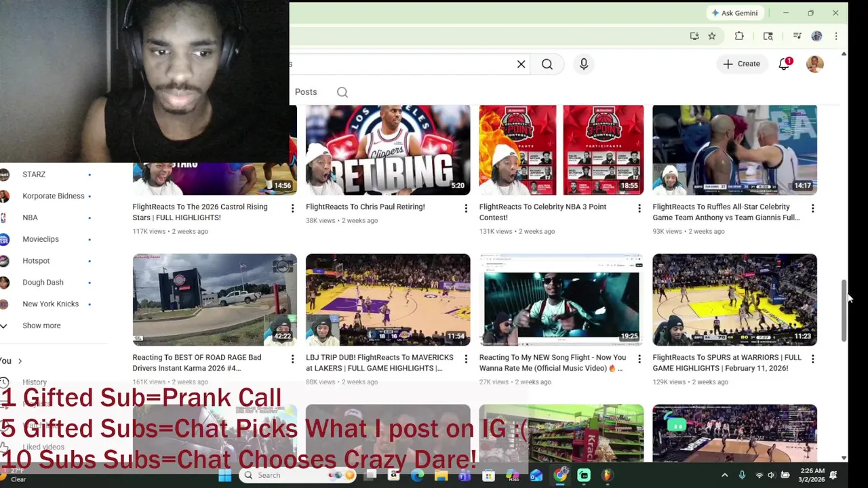Start voice search with the microphone icon
This screenshot has height=488, width=868.
584,64
